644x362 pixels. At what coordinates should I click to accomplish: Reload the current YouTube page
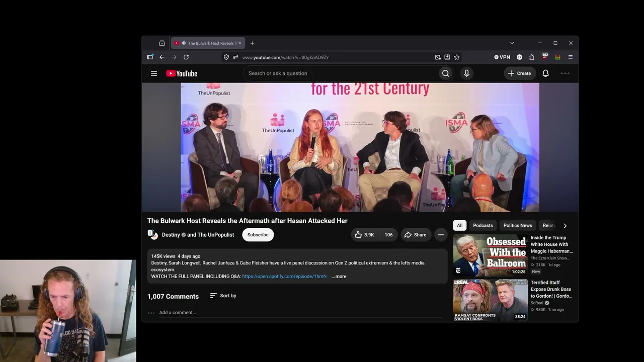coord(186,57)
